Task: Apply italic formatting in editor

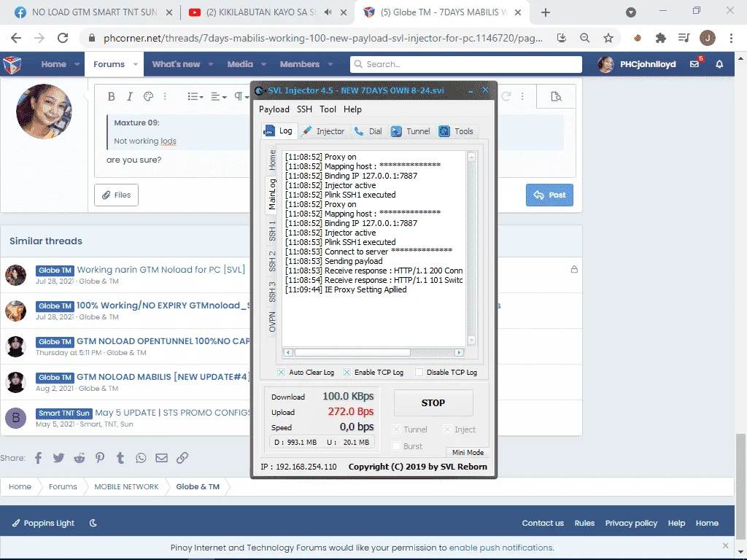Action: tap(130, 97)
